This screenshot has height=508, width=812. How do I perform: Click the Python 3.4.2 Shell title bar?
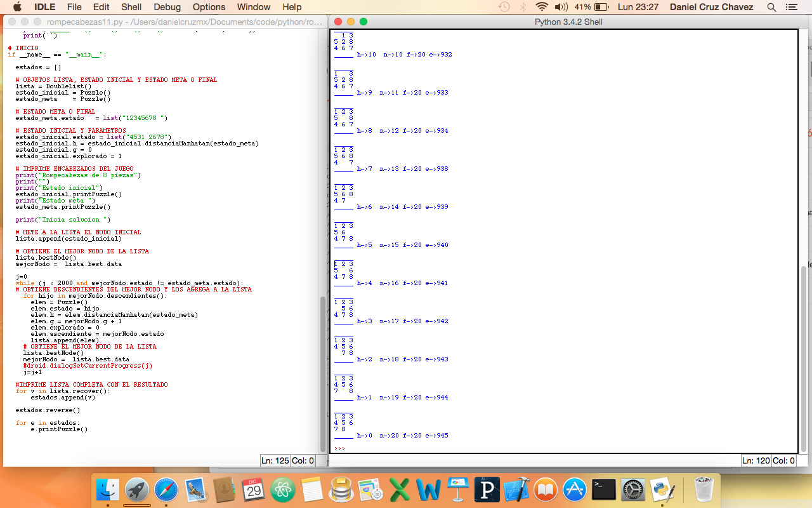568,22
